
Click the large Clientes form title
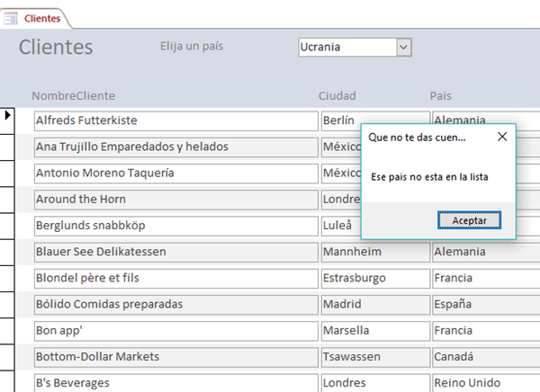pos(56,47)
